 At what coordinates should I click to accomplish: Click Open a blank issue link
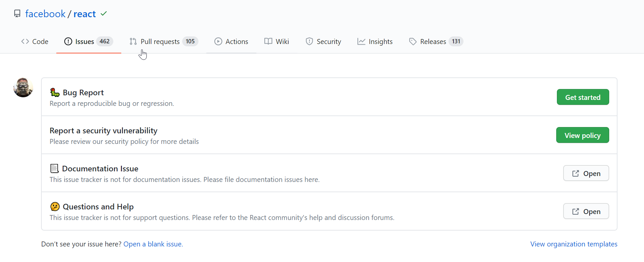[x=153, y=244]
